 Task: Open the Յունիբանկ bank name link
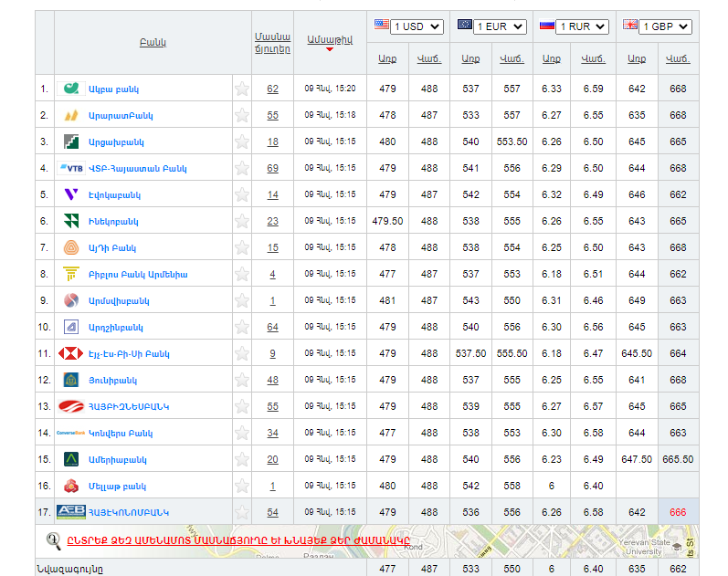click(112, 380)
